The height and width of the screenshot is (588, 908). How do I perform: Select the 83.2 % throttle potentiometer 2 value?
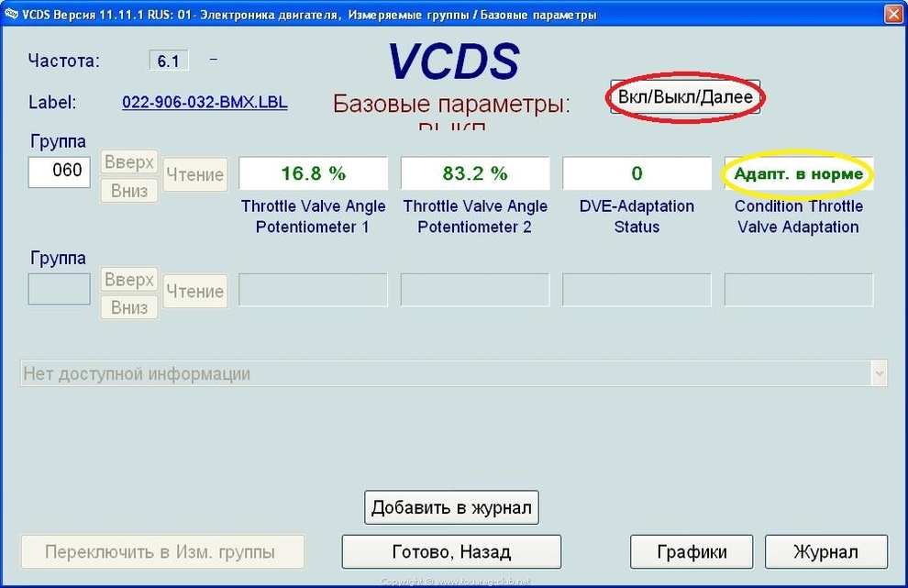(475, 173)
